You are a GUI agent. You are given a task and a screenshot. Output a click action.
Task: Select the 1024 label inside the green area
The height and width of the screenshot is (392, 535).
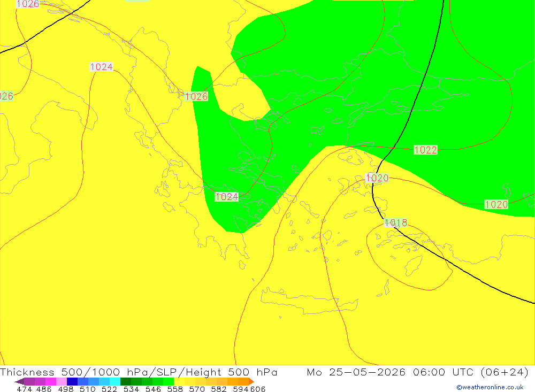pyautogui.click(x=226, y=196)
